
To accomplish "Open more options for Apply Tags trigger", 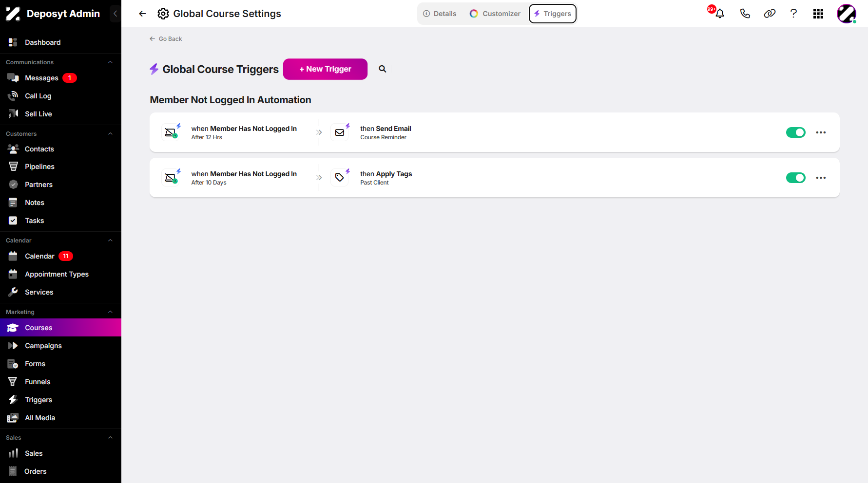I will [821, 178].
